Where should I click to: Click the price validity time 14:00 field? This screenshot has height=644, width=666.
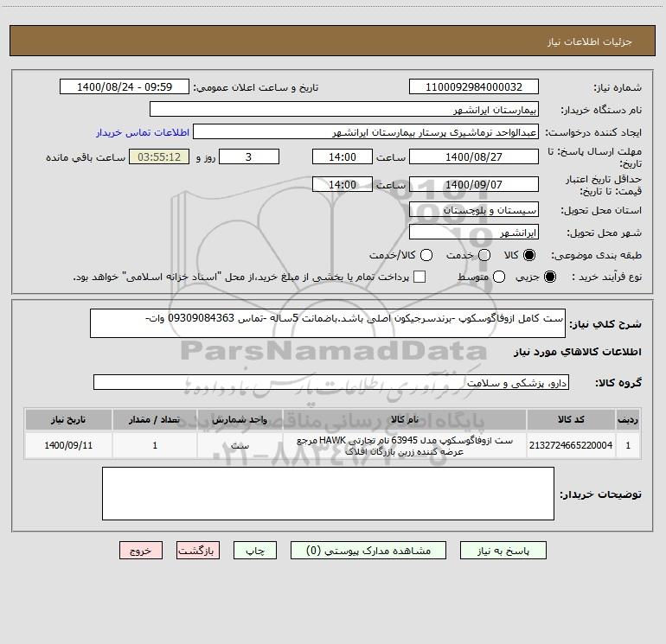[x=343, y=184]
